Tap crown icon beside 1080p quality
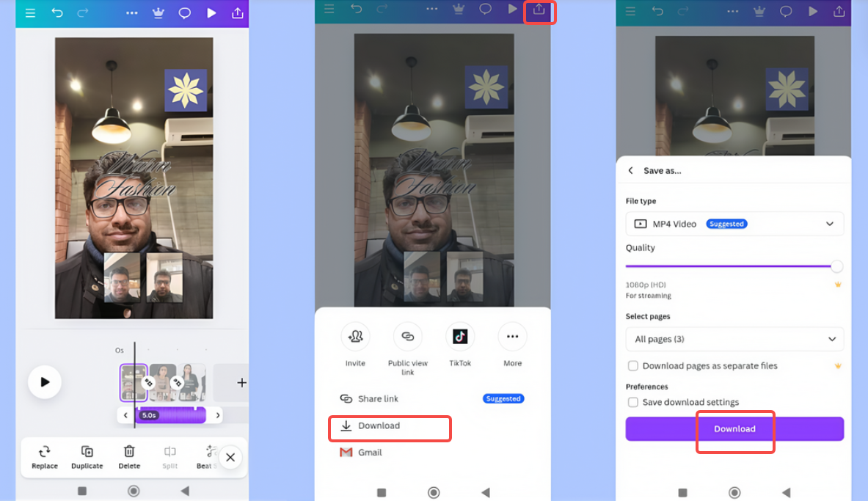 [x=838, y=285]
